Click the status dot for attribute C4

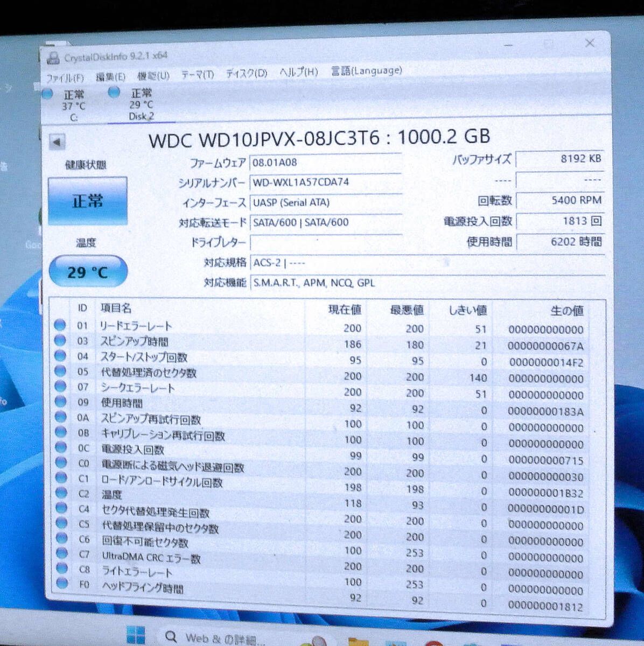pyautogui.click(x=61, y=508)
